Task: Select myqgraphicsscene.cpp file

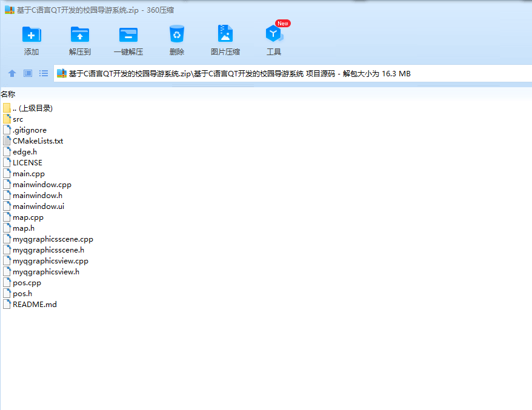Action: pos(48,239)
